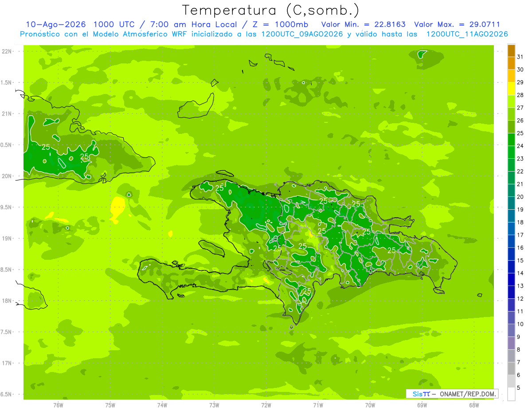The width and height of the screenshot is (532, 411).
Task: Click the yellow warm patch near 75W
Action: 117,208
